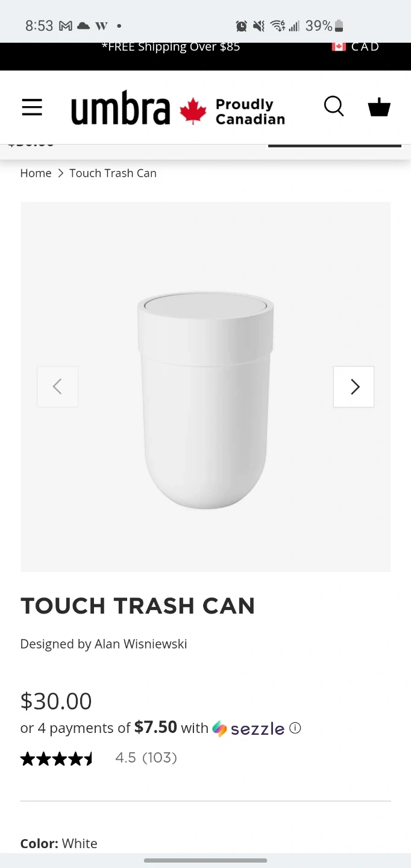
Task: Tap the alarm clock status icon
Action: [x=241, y=26]
